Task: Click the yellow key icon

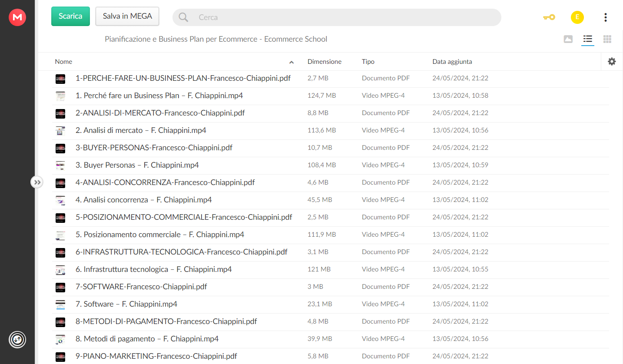Action: 549,17
